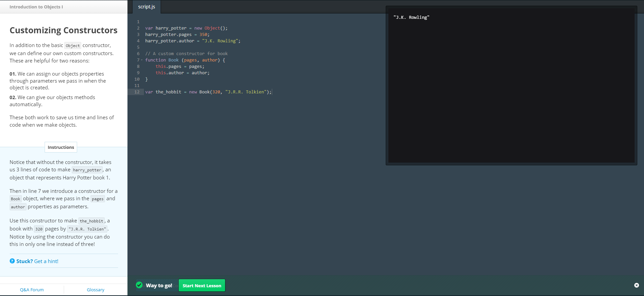
Task: Click the green checkmark success icon
Action: (139, 285)
